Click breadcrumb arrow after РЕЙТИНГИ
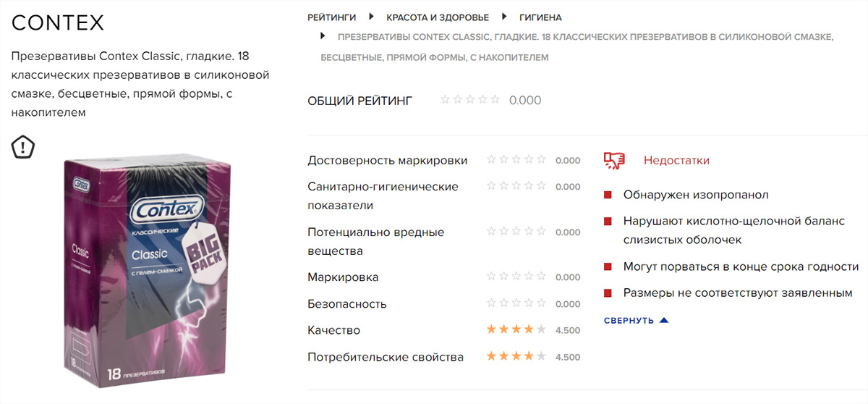This screenshot has width=868, height=404. pos(371,17)
